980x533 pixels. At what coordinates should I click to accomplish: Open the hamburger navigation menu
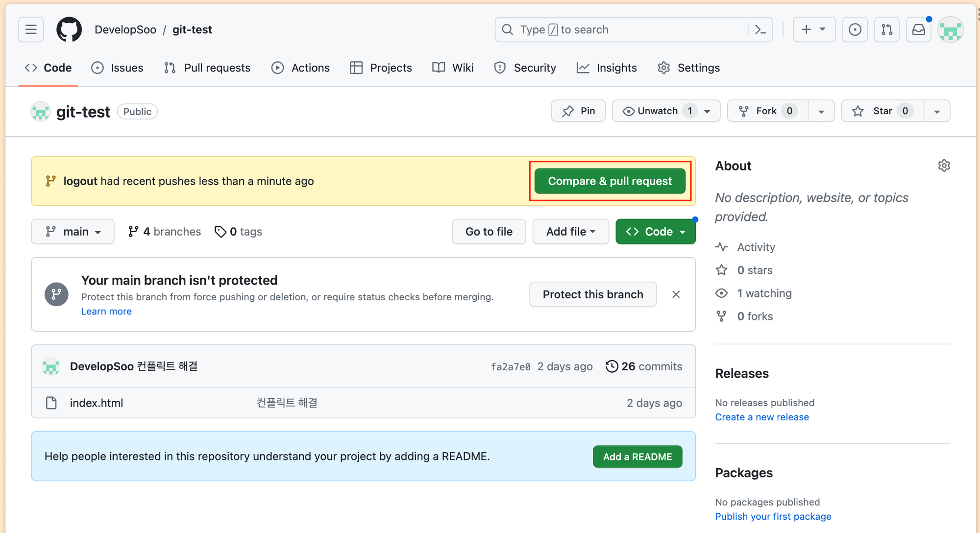(x=31, y=29)
